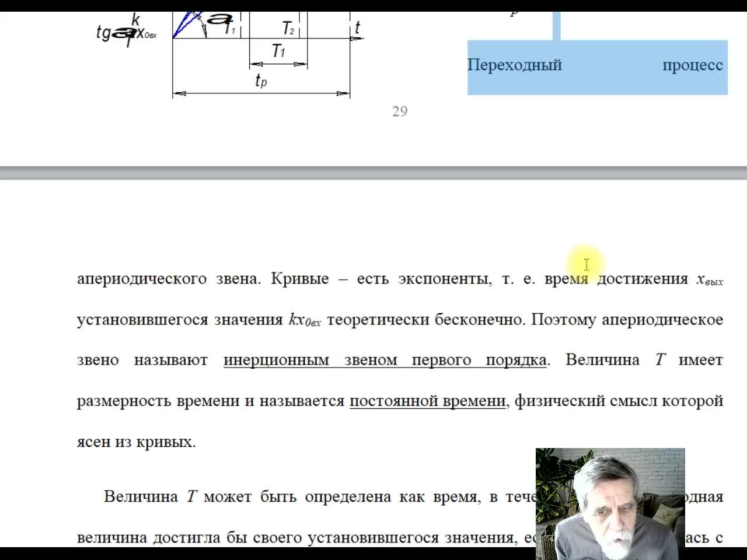Click the underlined term "постоянной времени"
747x560 pixels.
(x=427, y=401)
